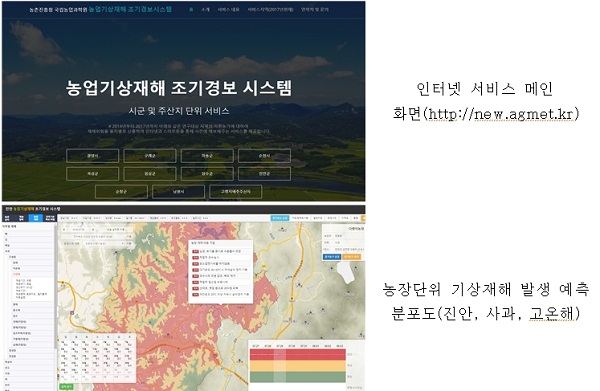The image size is (600, 391).
Task: Open the 서비스 내용 navigation item
Action: pyautogui.click(x=228, y=10)
